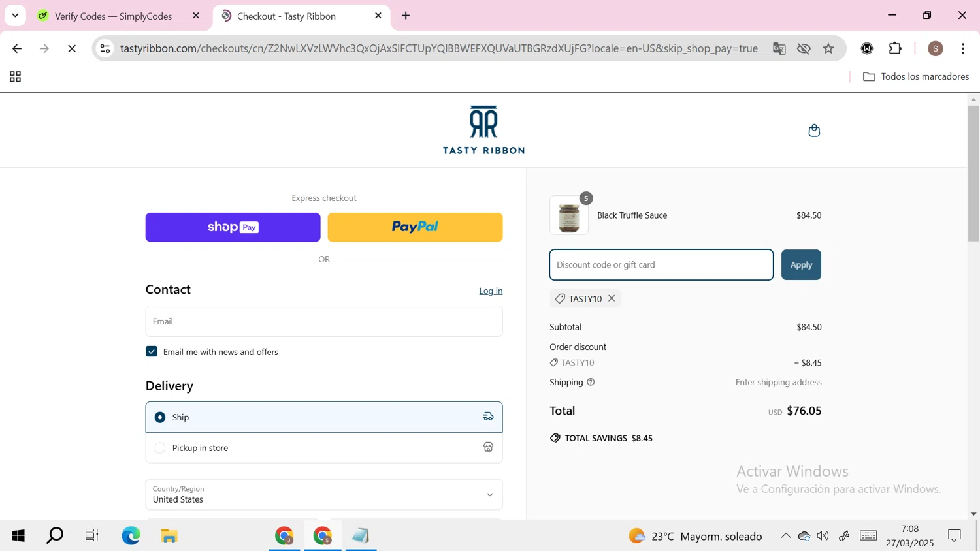Pay with PayPal express checkout

click(x=415, y=227)
